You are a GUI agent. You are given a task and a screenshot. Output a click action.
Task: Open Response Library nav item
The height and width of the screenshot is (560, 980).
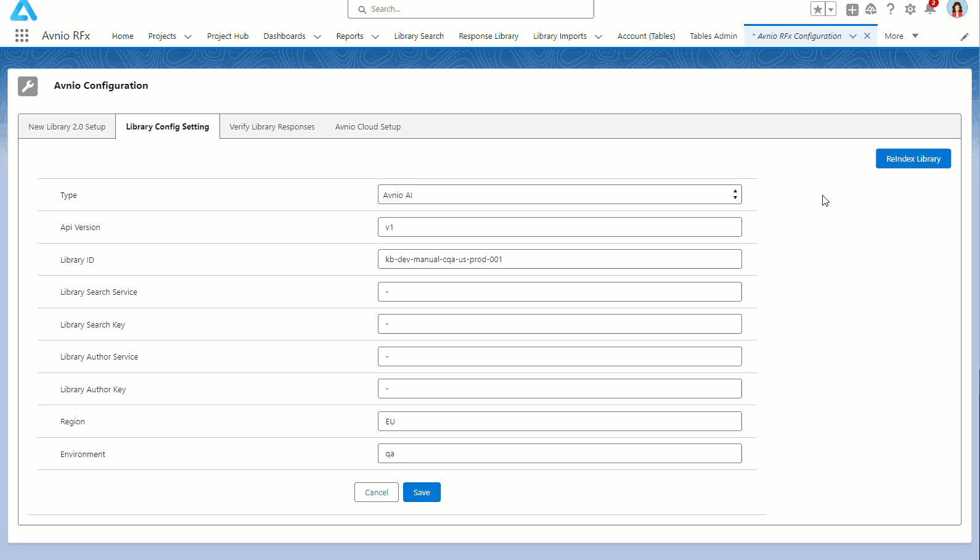(x=489, y=36)
